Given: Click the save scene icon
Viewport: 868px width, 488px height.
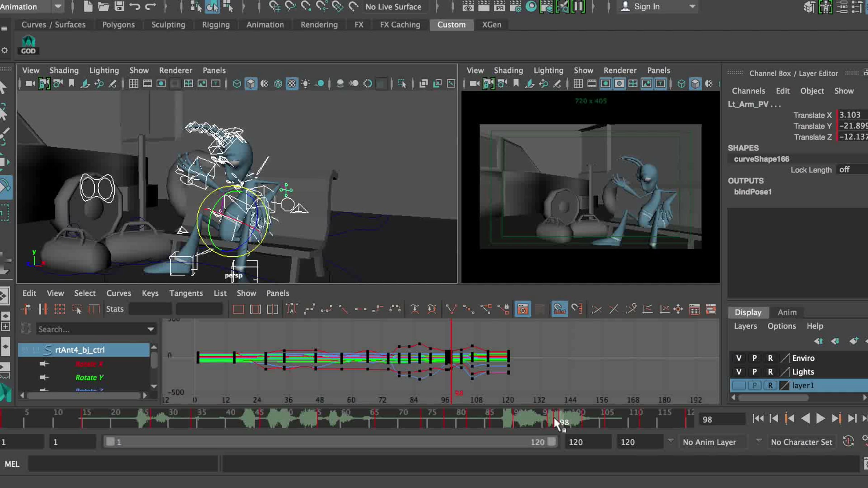Looking at the screenshot, I should pyautogui.click(x=119, y=6).
